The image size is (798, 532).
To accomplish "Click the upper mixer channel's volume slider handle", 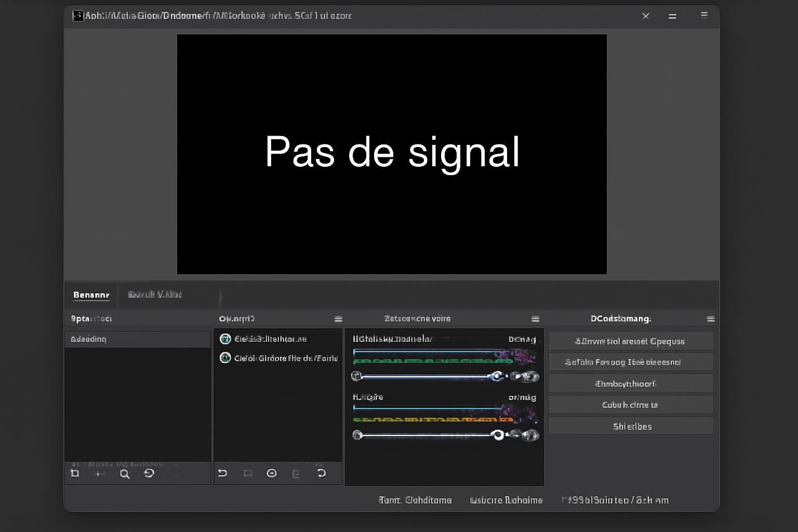I will (497, 376).
